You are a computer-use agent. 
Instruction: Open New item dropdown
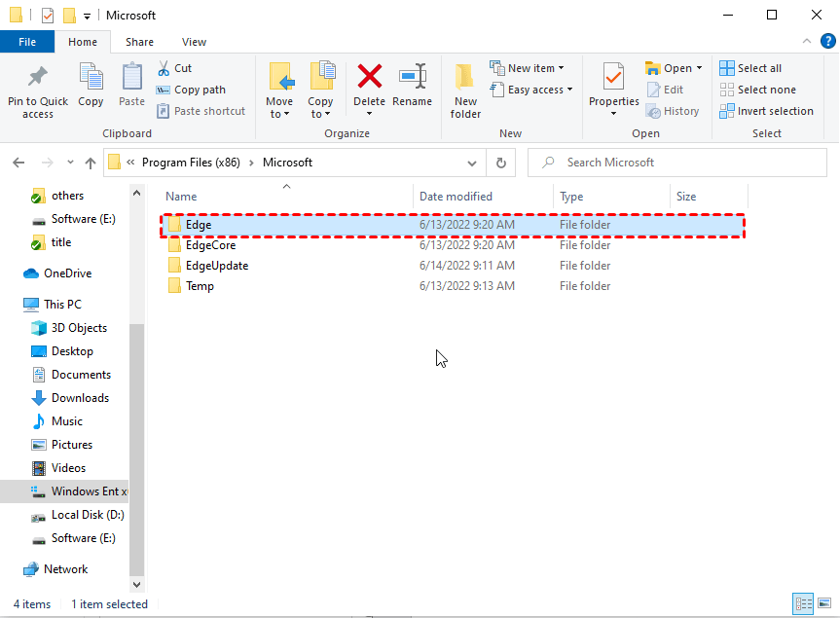tap(528, 68)
